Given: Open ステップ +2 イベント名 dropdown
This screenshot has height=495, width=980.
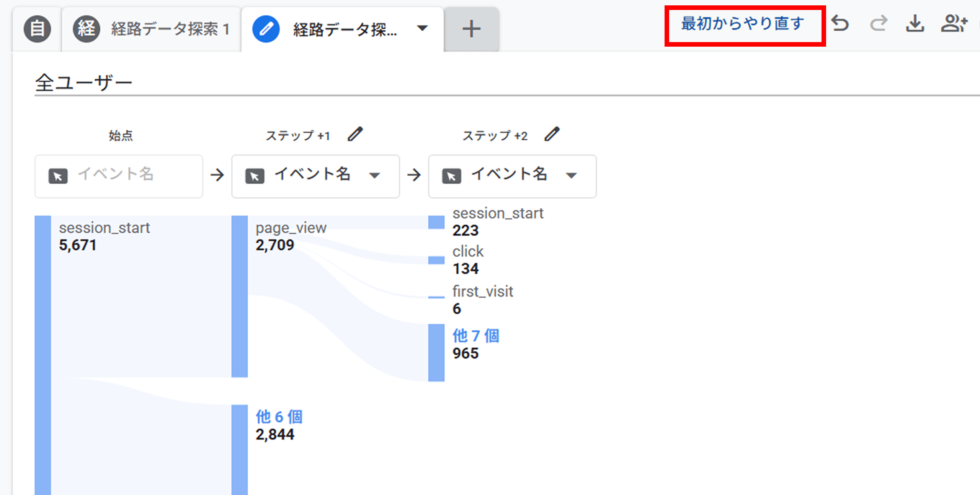Looking at the screenshot, I should coord(512,176).
